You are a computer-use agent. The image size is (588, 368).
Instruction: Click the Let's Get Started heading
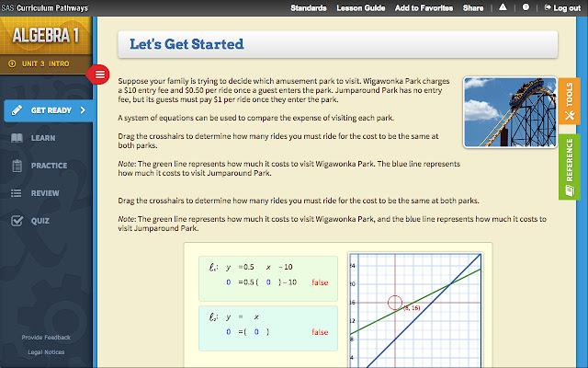187,44
